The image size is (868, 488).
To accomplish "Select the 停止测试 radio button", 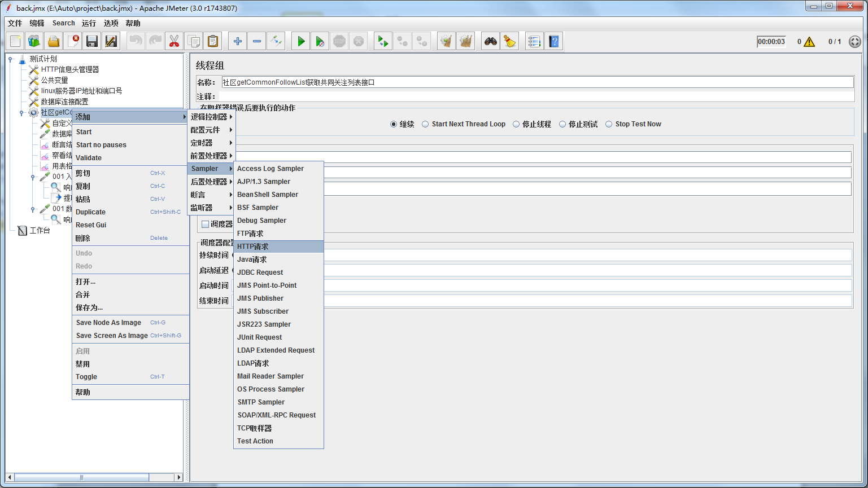I will coord(562,124).
